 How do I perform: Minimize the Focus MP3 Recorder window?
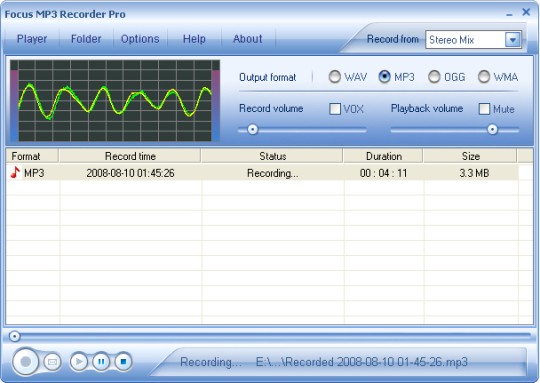[x=509, y=14]
